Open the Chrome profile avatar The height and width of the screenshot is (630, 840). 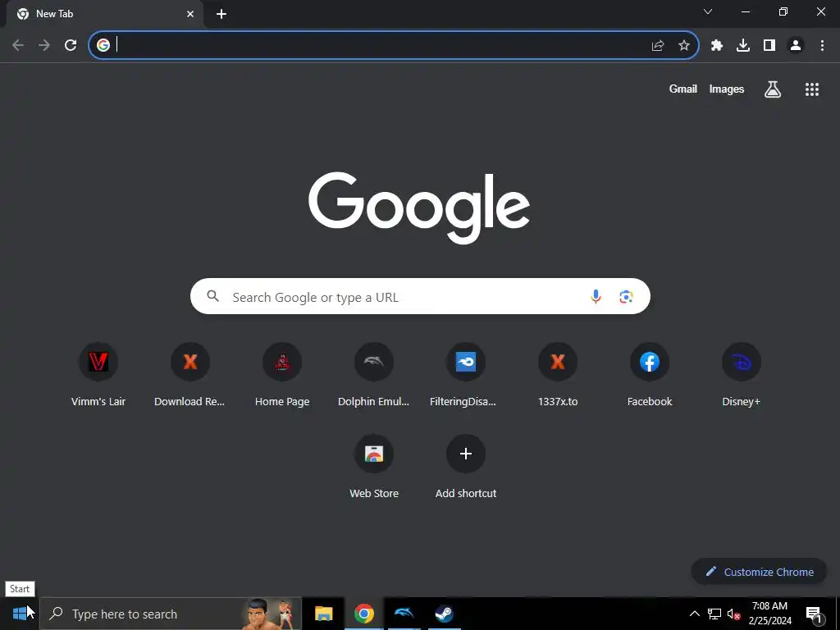(x=796, y=46)
